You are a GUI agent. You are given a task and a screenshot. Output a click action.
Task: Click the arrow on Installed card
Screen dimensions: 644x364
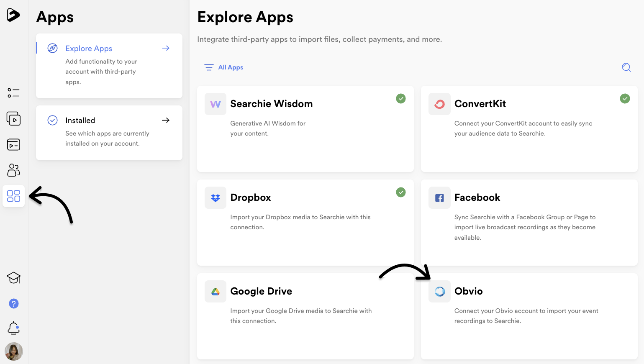click(x=166, y=120)
